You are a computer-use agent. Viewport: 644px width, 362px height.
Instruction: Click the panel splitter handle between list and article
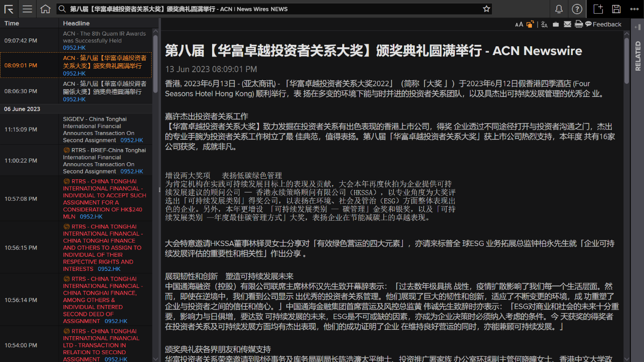(159, 190)
